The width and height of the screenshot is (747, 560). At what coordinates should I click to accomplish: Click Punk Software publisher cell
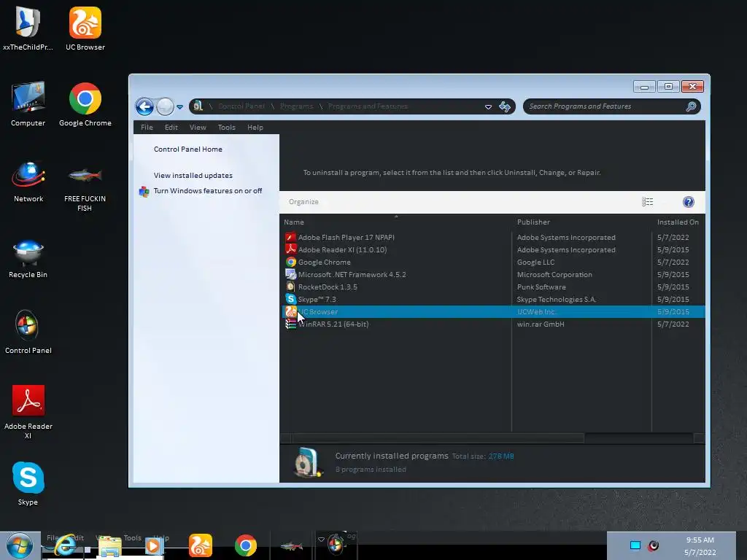(541, 287)
